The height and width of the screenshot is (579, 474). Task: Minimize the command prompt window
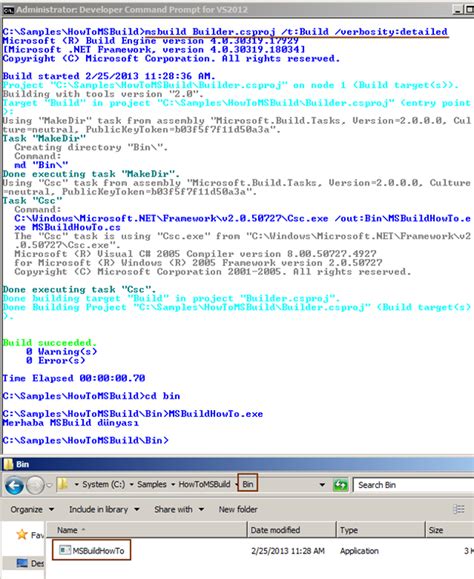(458, 10)
